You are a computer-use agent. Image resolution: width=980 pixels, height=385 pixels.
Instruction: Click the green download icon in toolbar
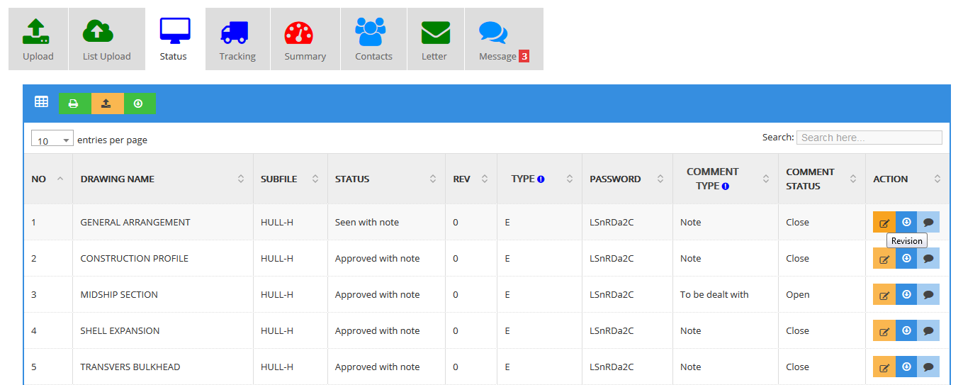[139, 104]
